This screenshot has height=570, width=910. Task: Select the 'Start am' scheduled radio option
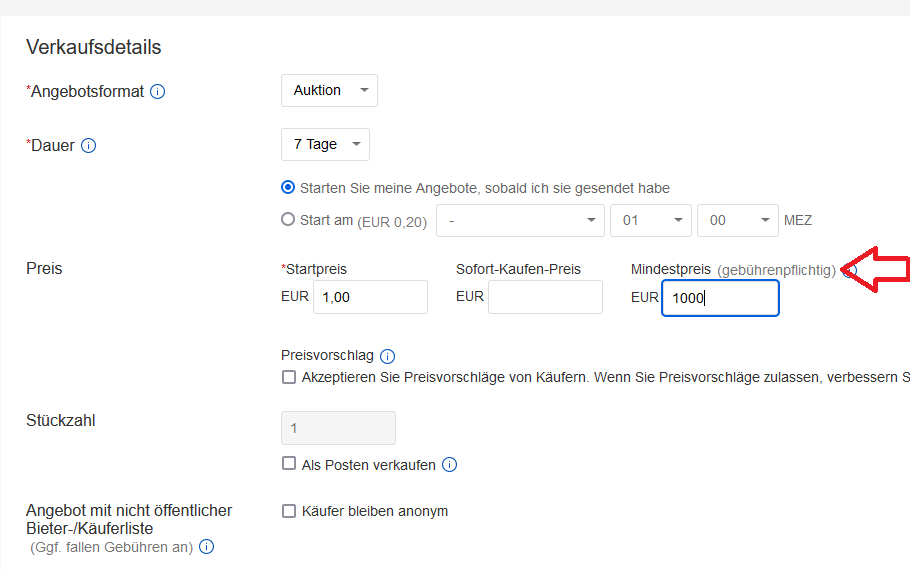pyautogui.click(x=289, y=219)
